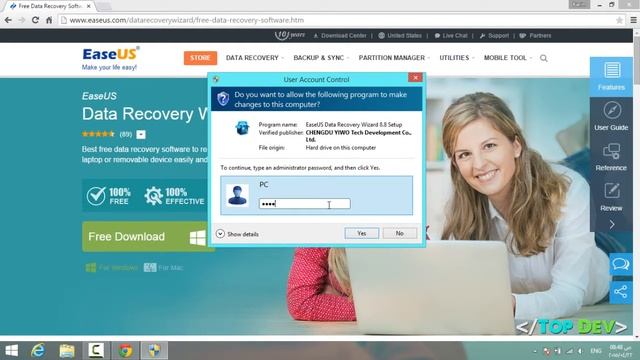
Task: Select the For Mac link
Action: [163, 267]
